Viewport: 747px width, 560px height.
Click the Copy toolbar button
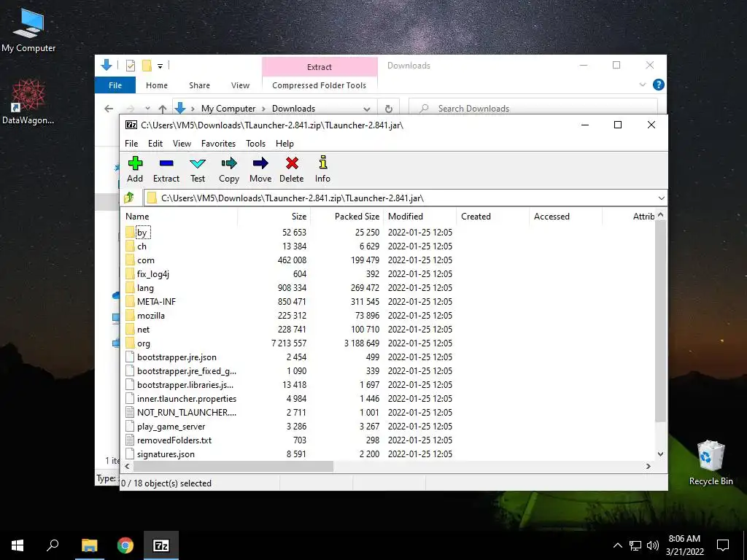[229, 169]
